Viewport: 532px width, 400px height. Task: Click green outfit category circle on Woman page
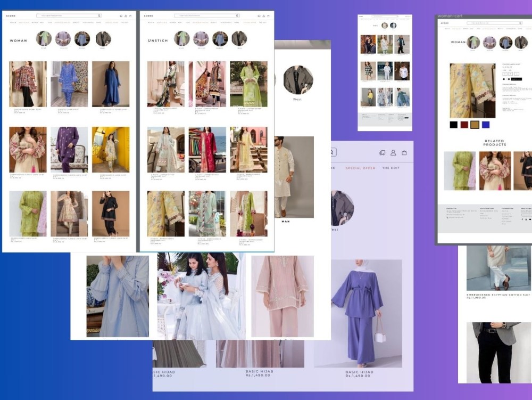44,38
